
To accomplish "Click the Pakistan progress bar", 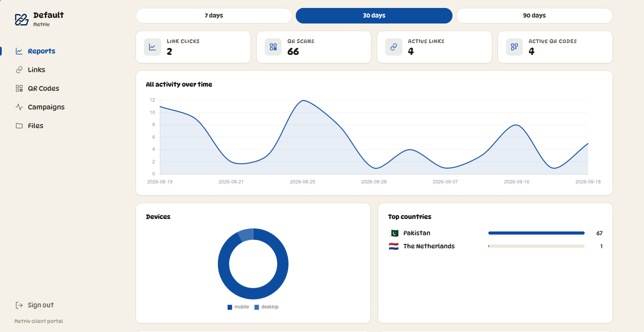I will pyautogui.click(x=536, y=233).
